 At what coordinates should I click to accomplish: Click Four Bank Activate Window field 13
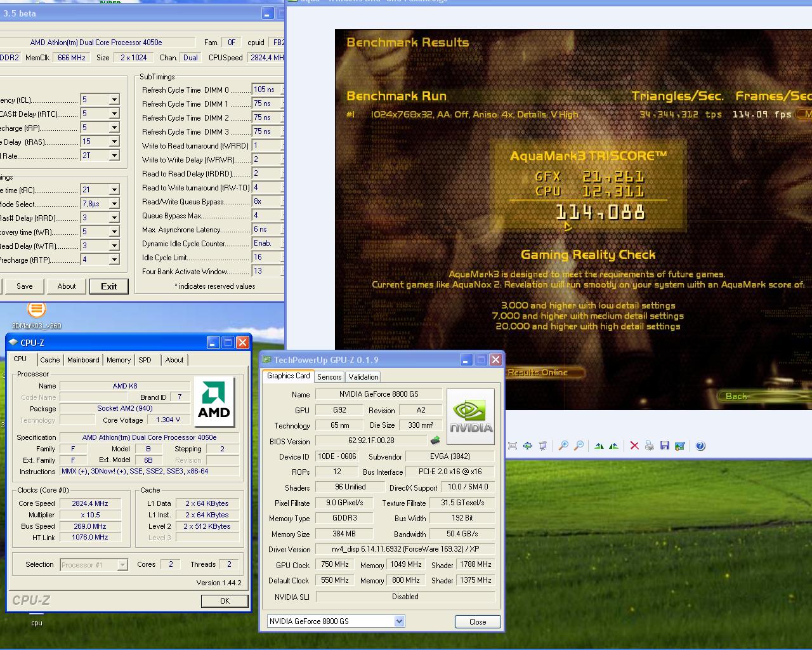click(x=266, y=271)
